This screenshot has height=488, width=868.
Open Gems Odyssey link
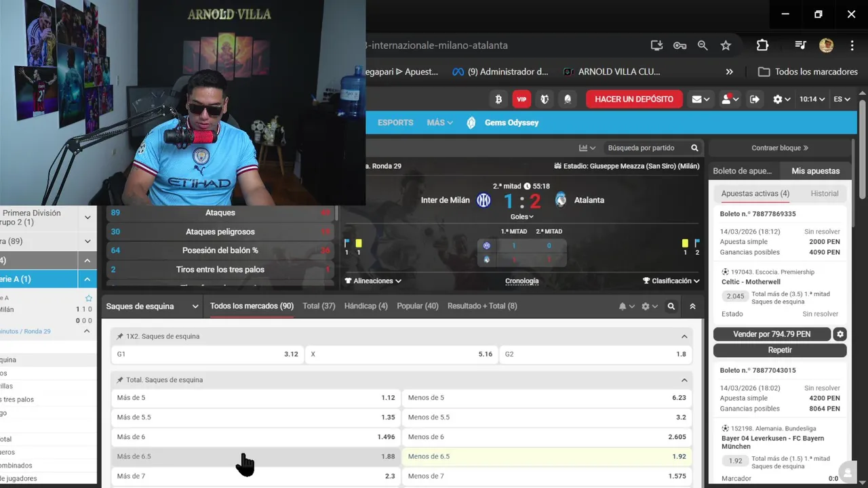[512, 123]
